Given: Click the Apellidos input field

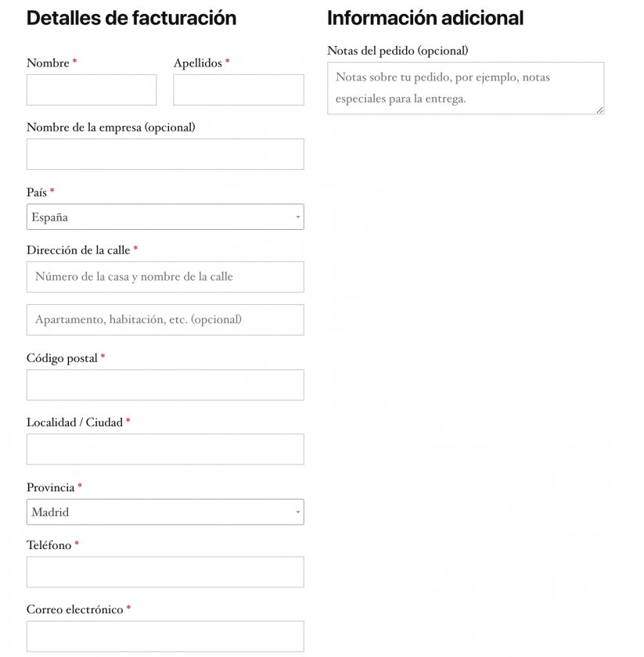Looking at the screenshot, I should (239, 90).
